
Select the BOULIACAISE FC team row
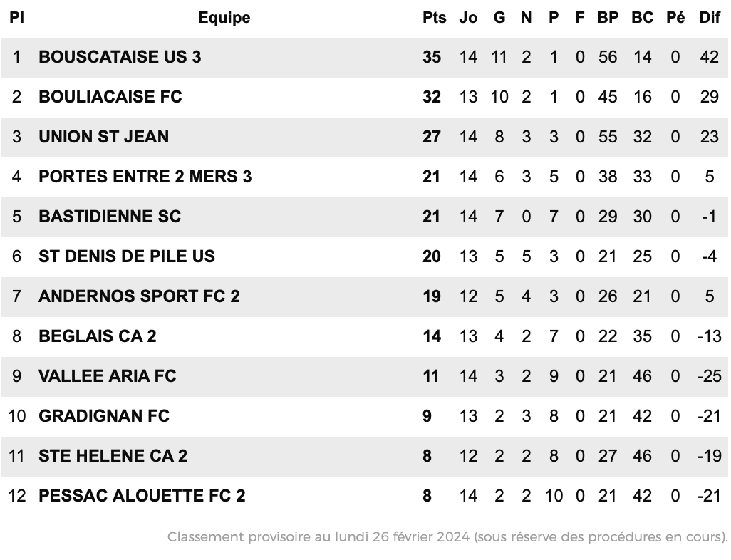(x=365, y=97)
